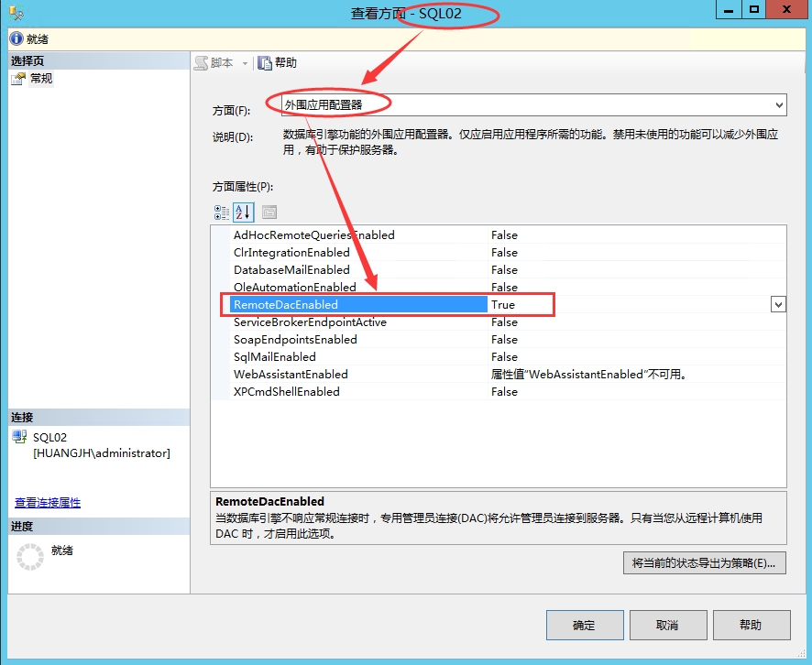The height and width of the screenshot is (665, 812).
Task: Select the 常规 page
Action: (41, 79)
